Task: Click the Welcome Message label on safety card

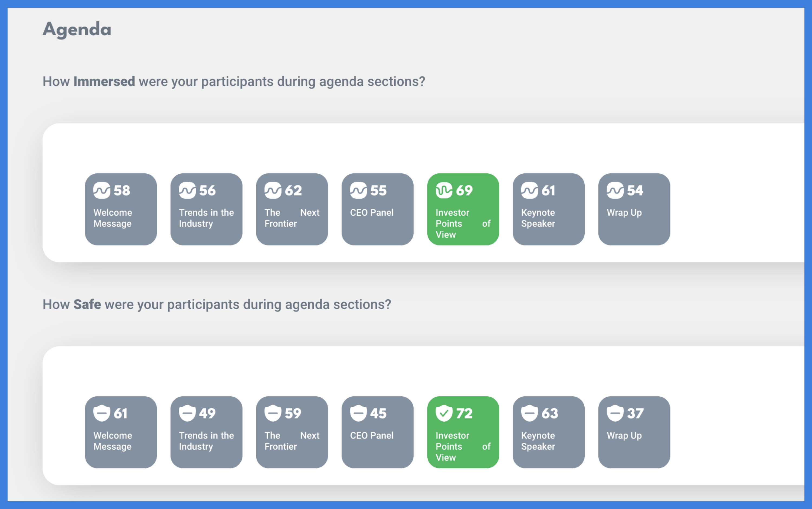Action: 113,441
